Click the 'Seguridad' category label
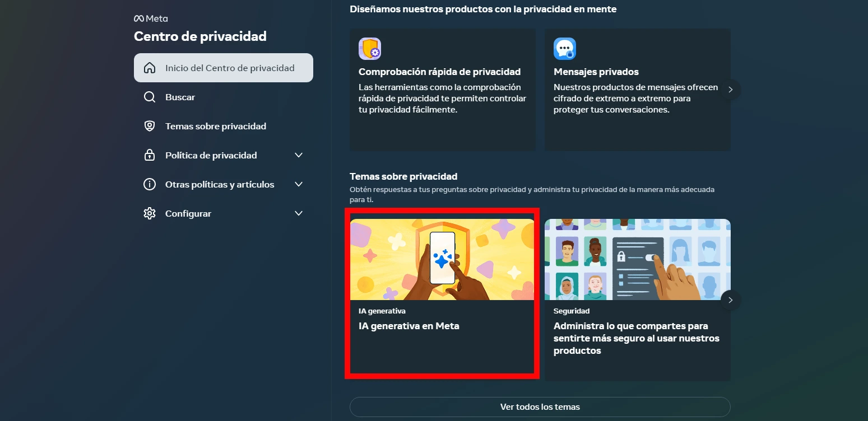Screen dimensions: 868x421 pos(572,311)
